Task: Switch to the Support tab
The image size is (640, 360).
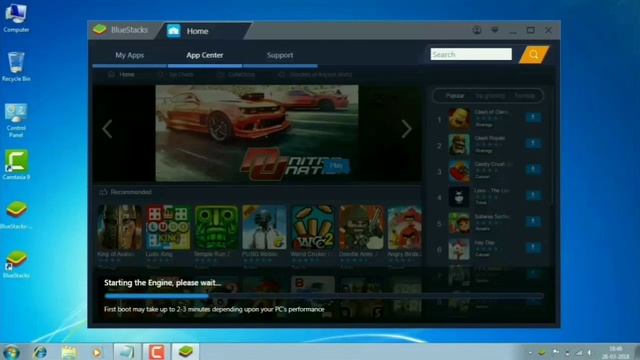Action: click(280, 55)
